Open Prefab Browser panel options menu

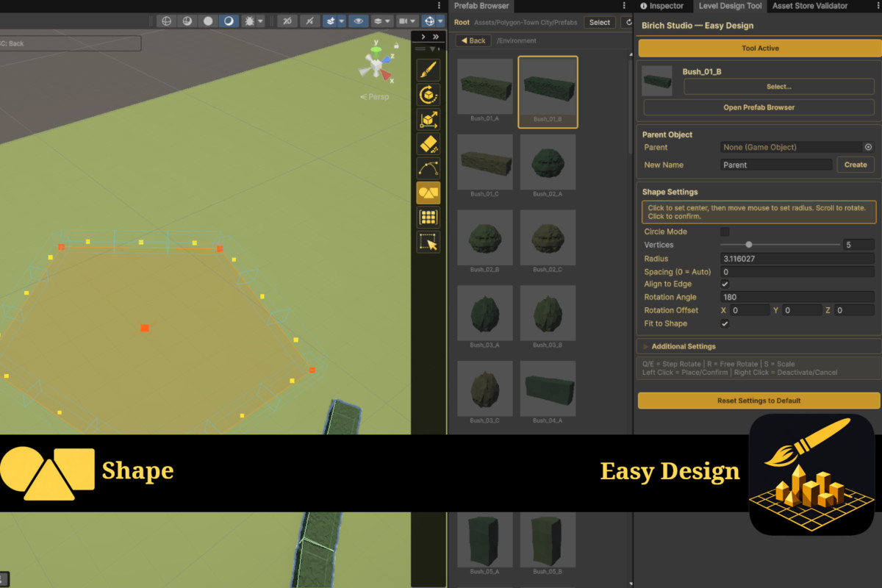623,6
